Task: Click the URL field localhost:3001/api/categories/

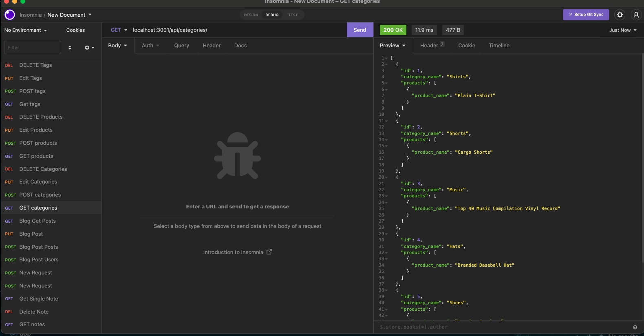Action: pyautogui.click(x=238, y=30)
